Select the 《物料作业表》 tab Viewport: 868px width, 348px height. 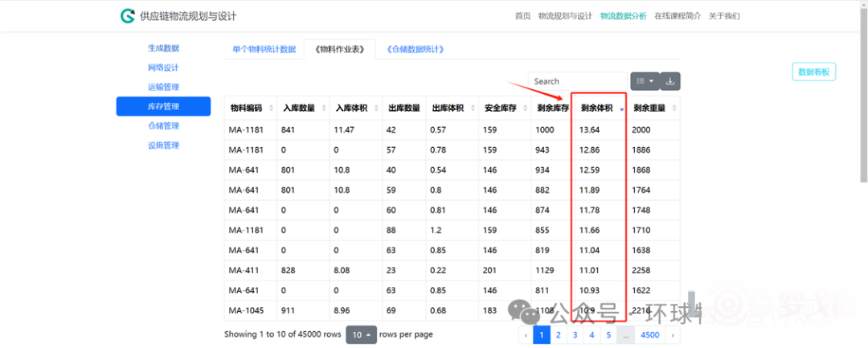pos(339,49)
